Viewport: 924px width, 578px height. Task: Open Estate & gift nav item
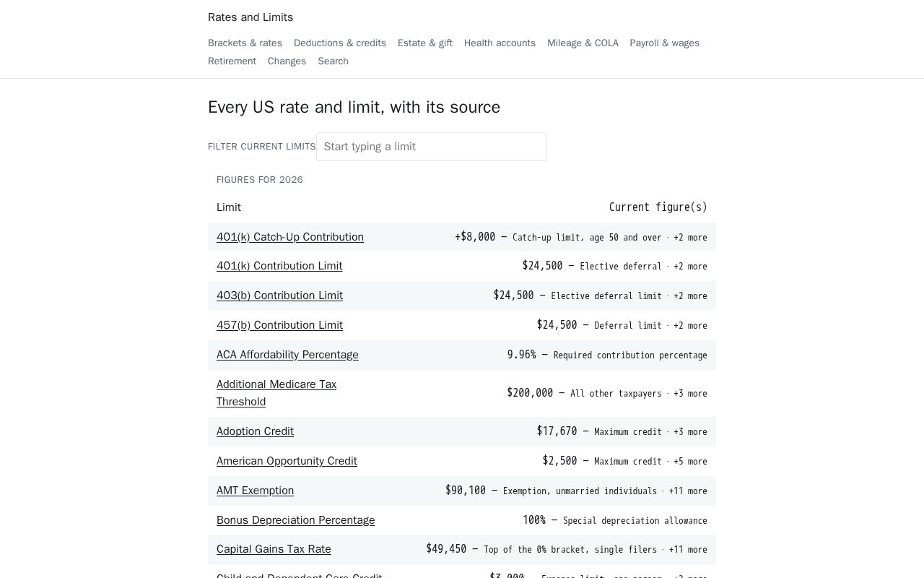[425, 43]
